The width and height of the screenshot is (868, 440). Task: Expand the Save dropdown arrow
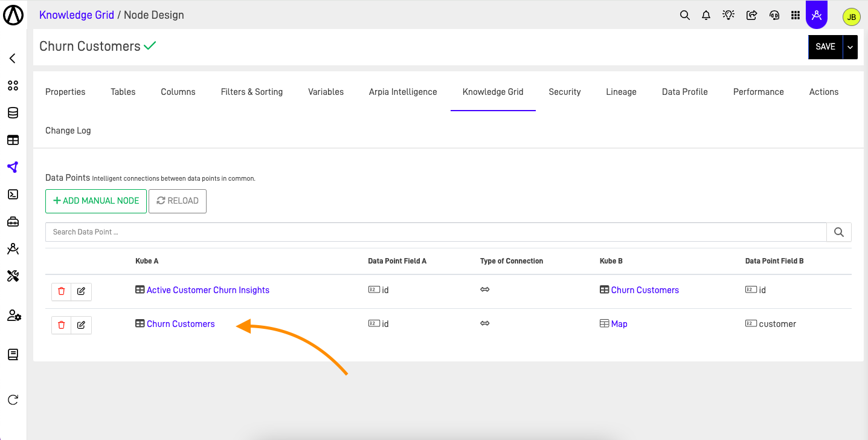pos(851,47)
